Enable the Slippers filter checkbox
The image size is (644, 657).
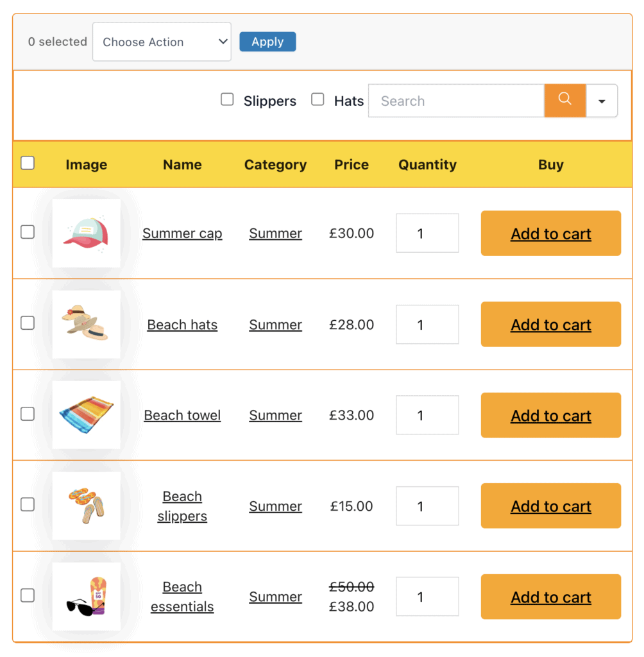pyautogui.click(x=227, y=99)
